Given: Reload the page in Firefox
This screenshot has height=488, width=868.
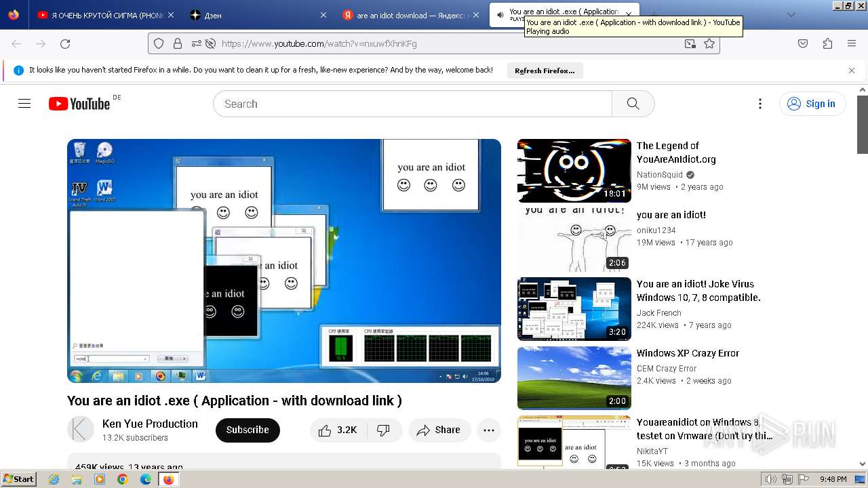Looking at the screenshot, I should tap(65, 43).
